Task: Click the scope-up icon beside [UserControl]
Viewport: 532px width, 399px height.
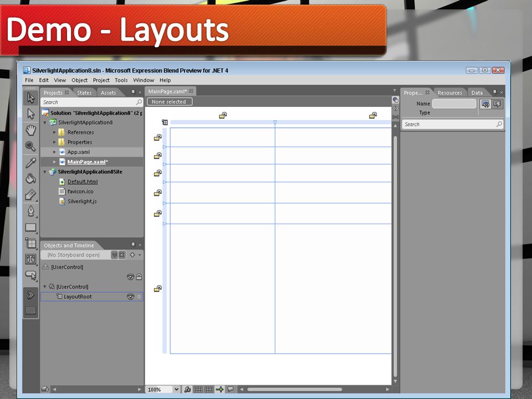Action: [45, 267]
